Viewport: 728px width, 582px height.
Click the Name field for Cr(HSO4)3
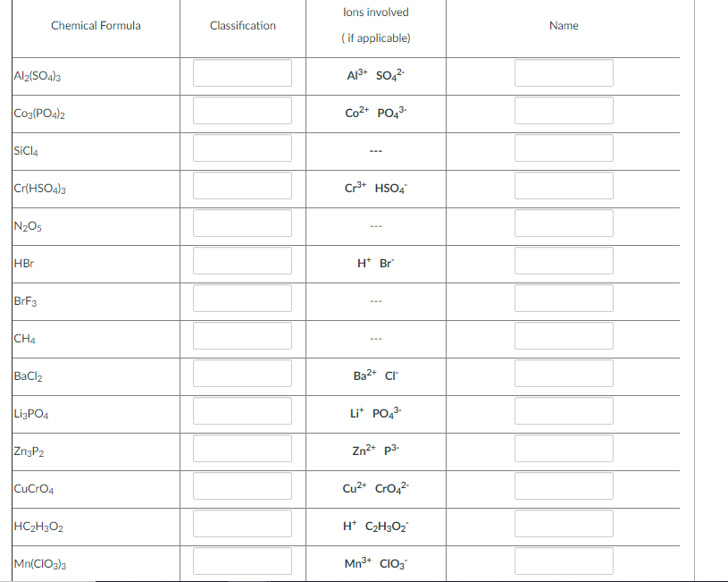564,185
